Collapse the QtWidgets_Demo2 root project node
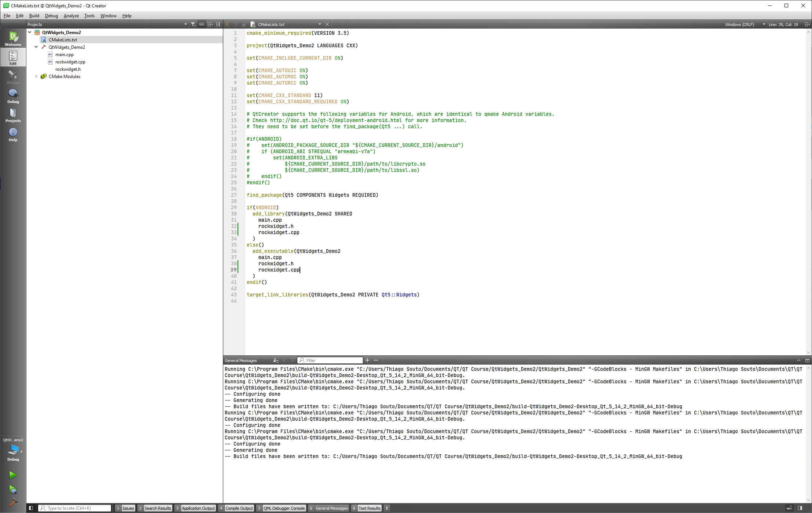The width and height of the screenshot is (812, 513). 30,32
